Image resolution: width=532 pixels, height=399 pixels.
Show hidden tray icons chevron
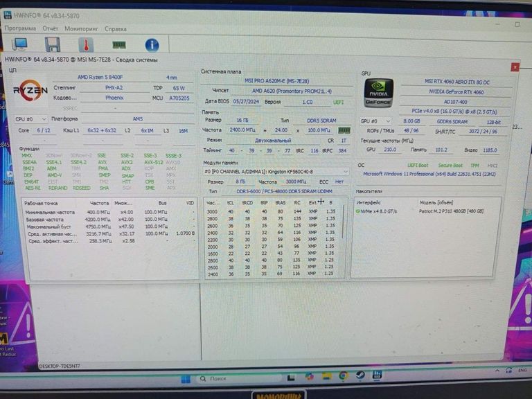[x=497, y=371]
